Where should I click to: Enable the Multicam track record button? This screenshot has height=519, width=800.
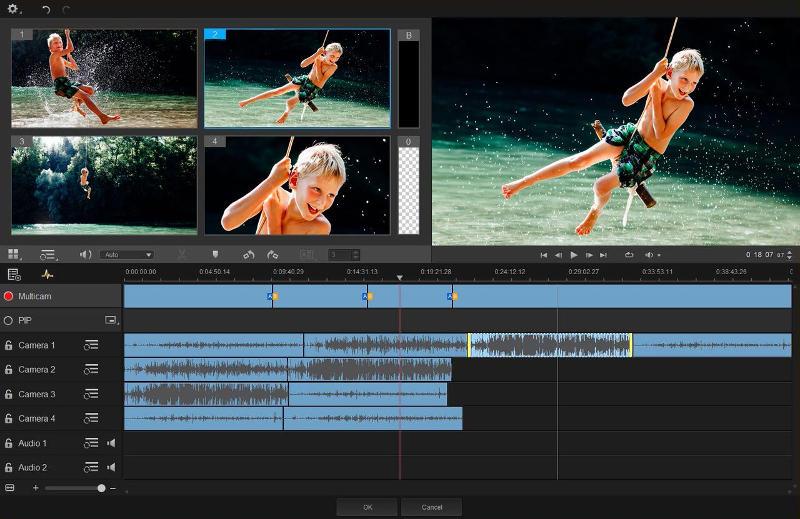coord(8,296)
